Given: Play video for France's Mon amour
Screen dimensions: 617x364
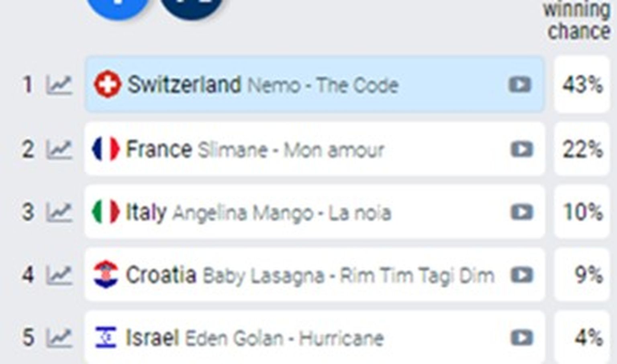Looking at the screenshot, I should tap(522, 149).
